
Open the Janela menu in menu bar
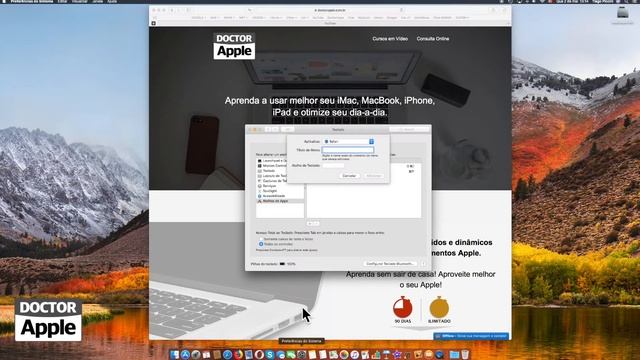pyautogui.click(x=98, y=2)
